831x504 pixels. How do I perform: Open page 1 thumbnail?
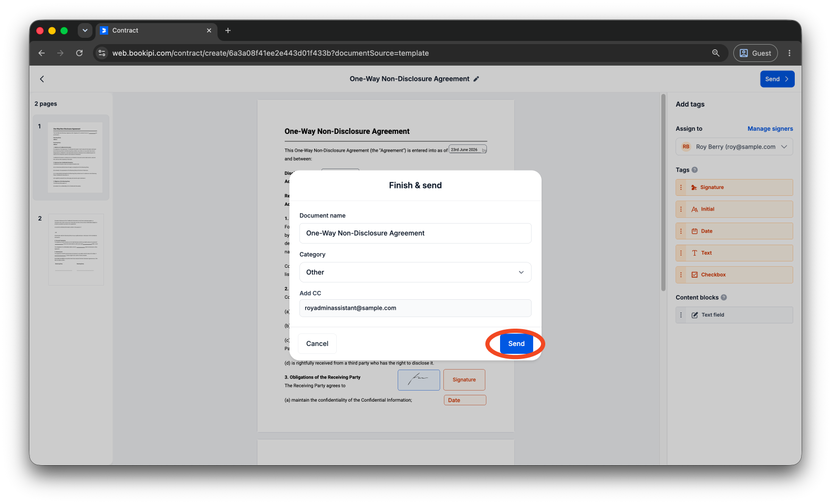(x=75, y=157)
